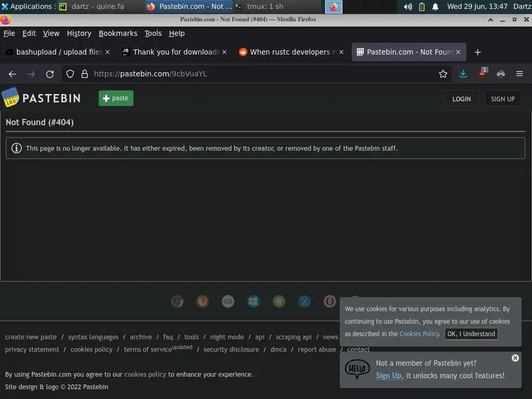Click the Opera extension icon in footer
Viewport: 532px width, 399px height.
click(x=330, y=301)
